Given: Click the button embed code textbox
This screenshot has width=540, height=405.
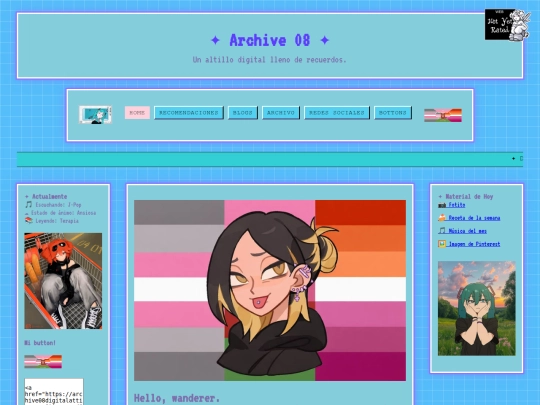Looking at the screenshot, I should pyautogui.click(x=54, y=392).
